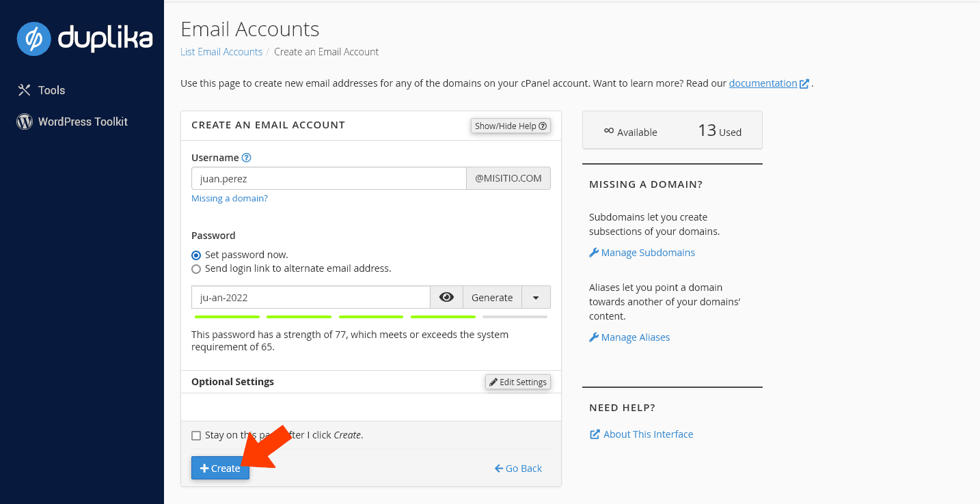Select 'Send login link to alternate email' option

197,269
